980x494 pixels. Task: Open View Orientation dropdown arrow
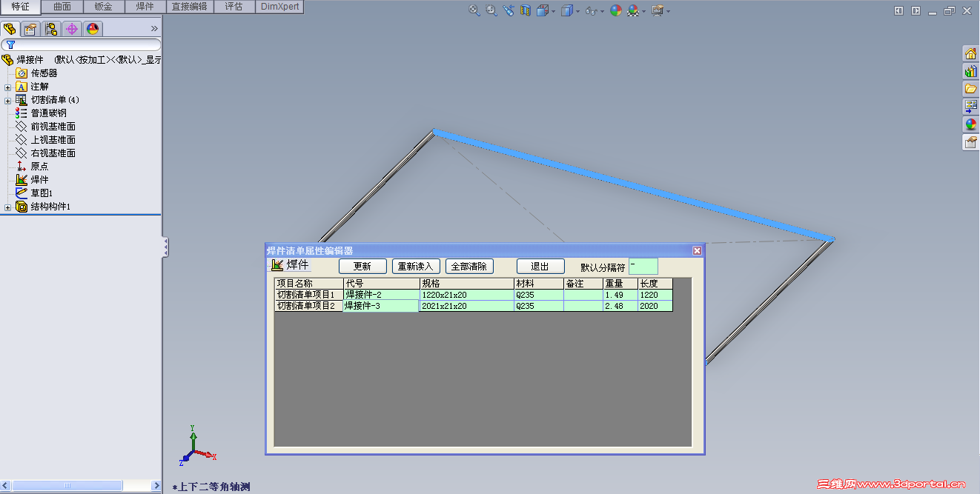pos(553,11)
